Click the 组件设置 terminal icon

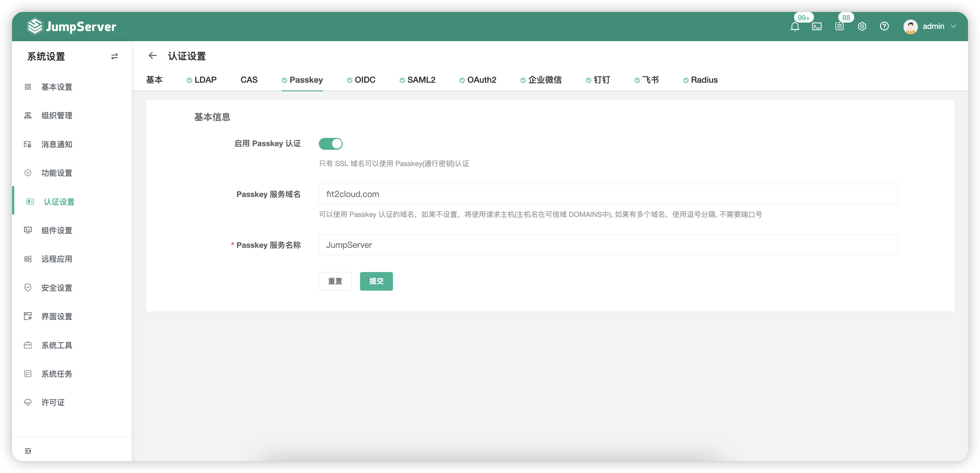(28, 231)
